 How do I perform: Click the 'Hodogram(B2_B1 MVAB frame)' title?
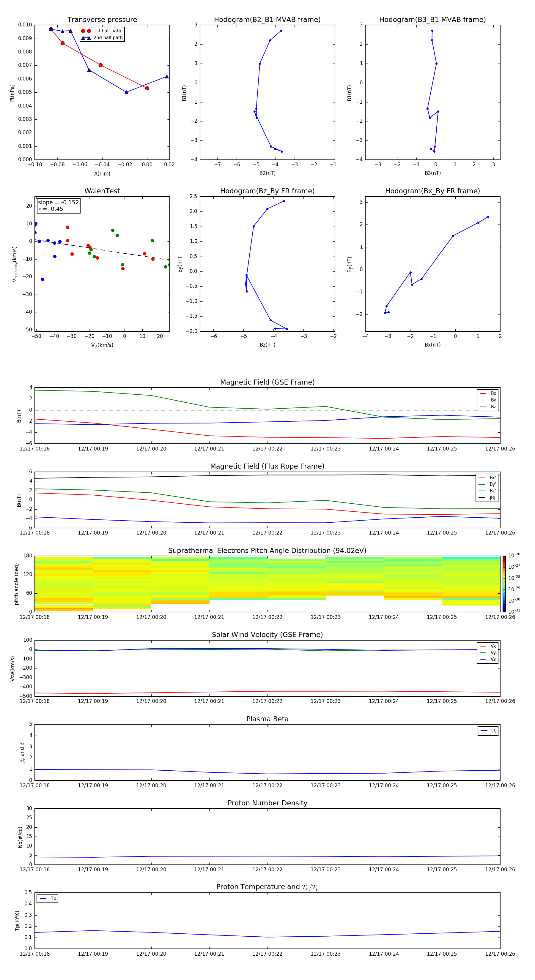[x=267, y=20]
